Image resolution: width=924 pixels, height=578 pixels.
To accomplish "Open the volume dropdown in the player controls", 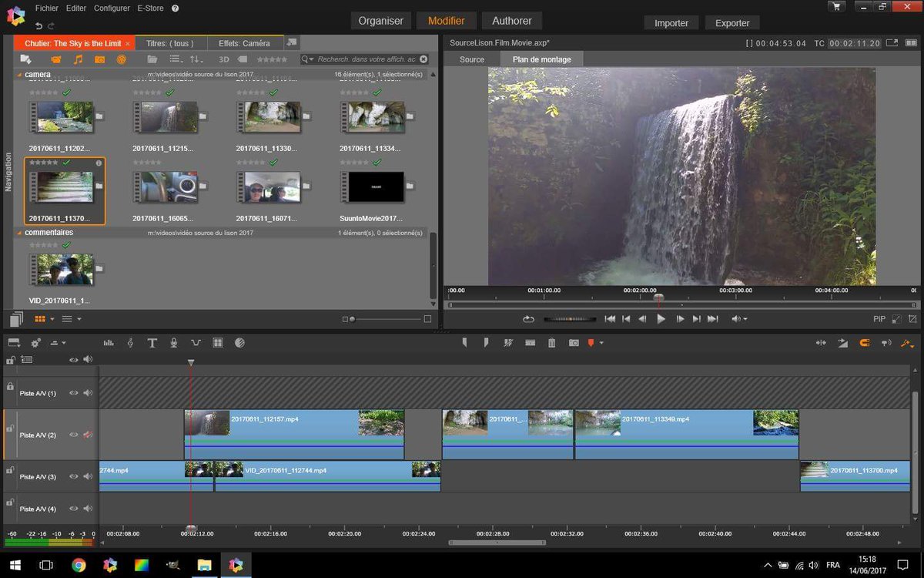I will point(739,319).
